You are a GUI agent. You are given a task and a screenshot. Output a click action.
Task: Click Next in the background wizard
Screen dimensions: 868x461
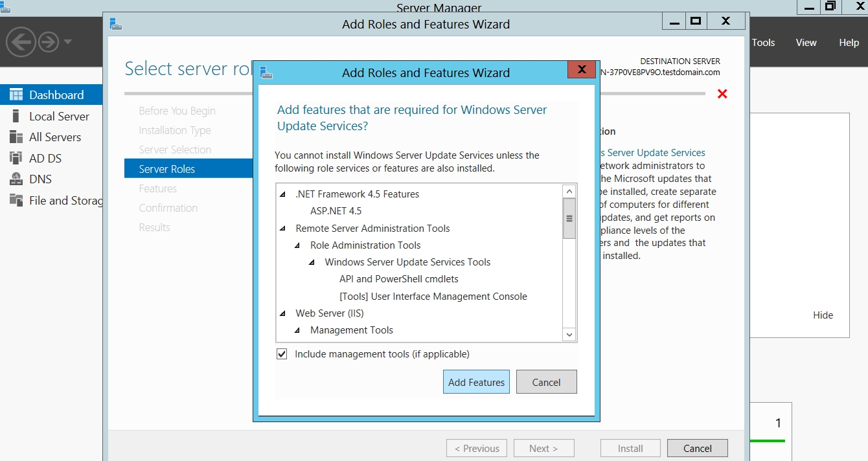click(x=544, y=448)
